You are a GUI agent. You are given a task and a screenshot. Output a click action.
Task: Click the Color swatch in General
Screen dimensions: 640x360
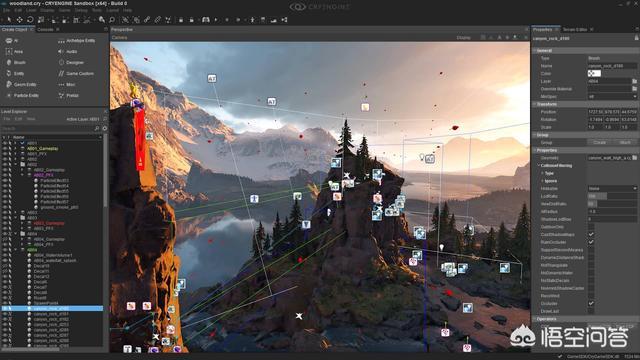(x=594, y=73)
